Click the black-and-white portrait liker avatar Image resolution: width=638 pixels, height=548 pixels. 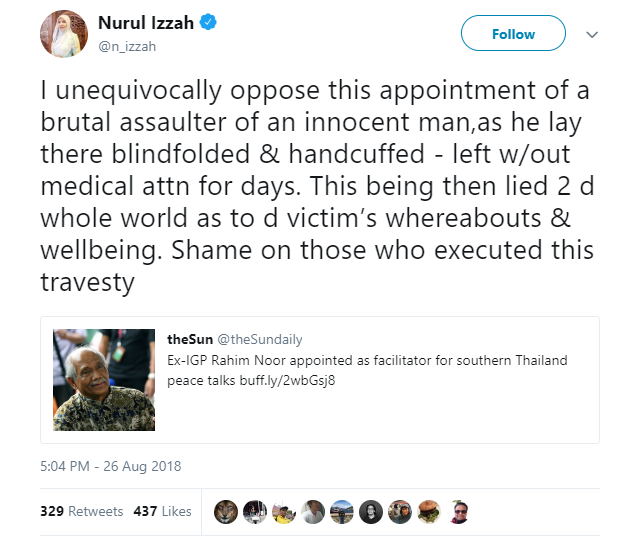point(371,511)
